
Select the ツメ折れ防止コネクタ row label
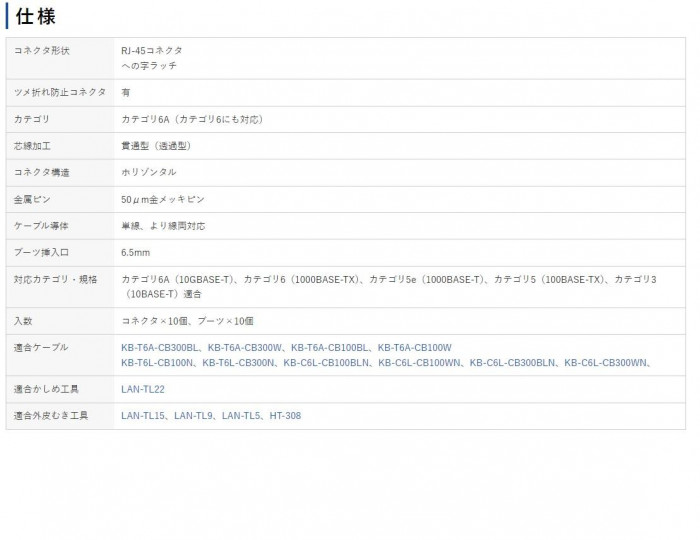(x=60, y=92)
